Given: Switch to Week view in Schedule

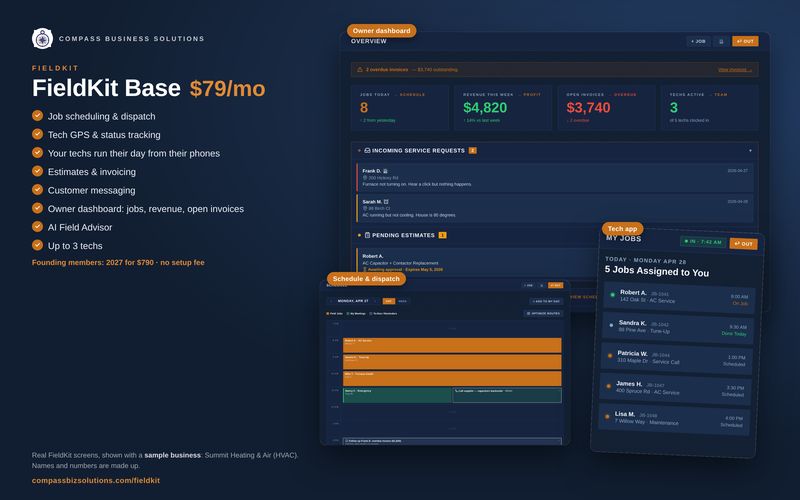Looking at the screenshot, I should pyautogui.click(x=403, y=301).
